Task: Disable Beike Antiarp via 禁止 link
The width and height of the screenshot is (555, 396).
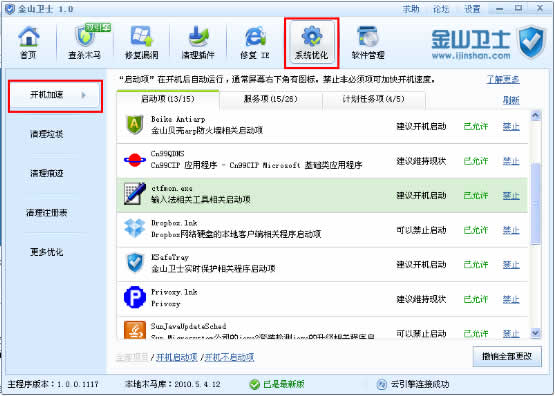Action: 511,126
